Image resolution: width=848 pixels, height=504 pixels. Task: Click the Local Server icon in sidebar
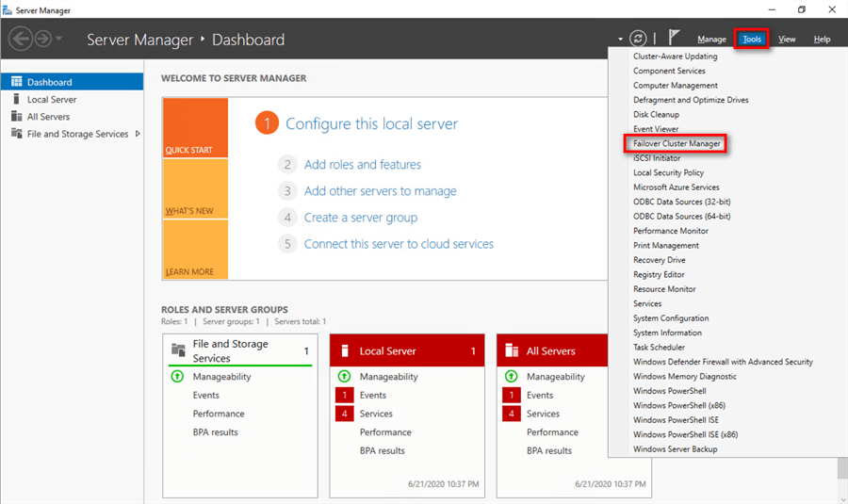[17, 99]
